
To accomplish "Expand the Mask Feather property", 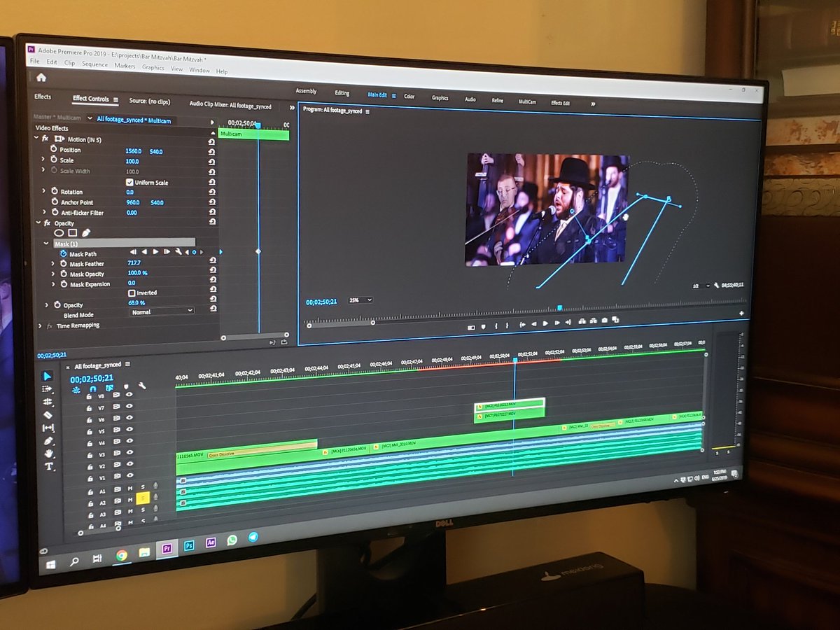I will pyautogui.click(x=52, y=264).
